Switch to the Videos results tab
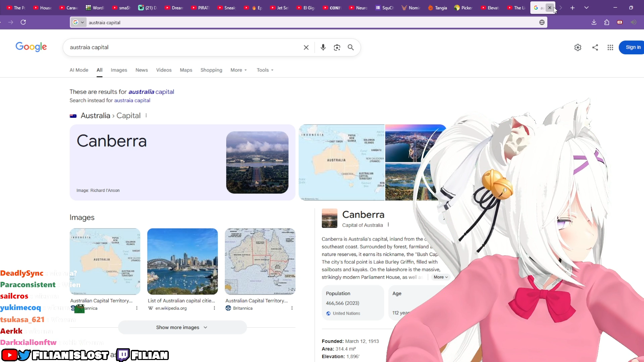This screenshot has height=362, width=644. pos(164,70)
